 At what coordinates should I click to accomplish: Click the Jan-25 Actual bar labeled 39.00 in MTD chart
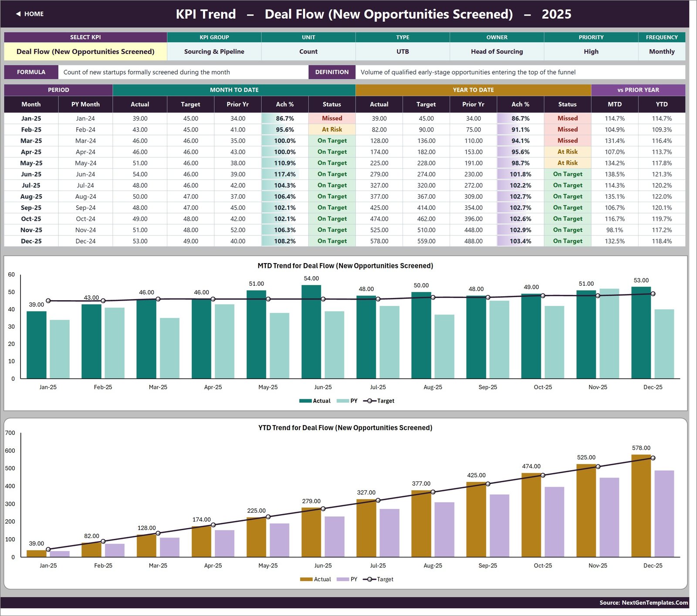[37, 345]
